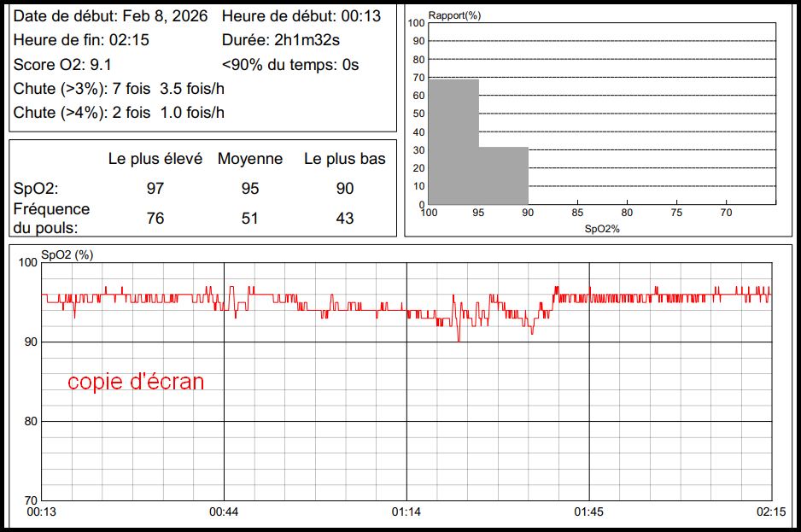Click the 00:44 time marker on the graph
This screenshot has width=801, height=532.
click(x=224, y=512)
